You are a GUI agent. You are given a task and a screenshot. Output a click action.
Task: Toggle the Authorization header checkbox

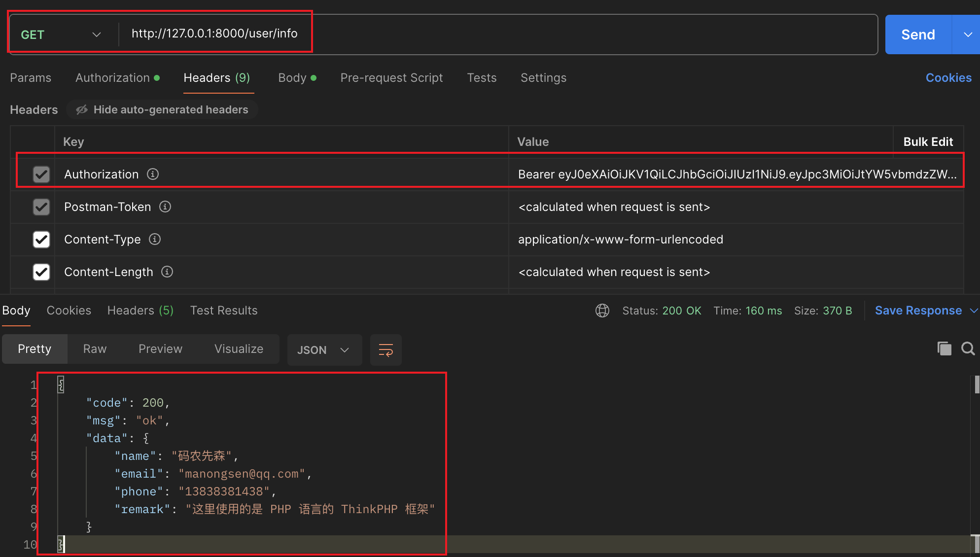click(x=41, y=174)
